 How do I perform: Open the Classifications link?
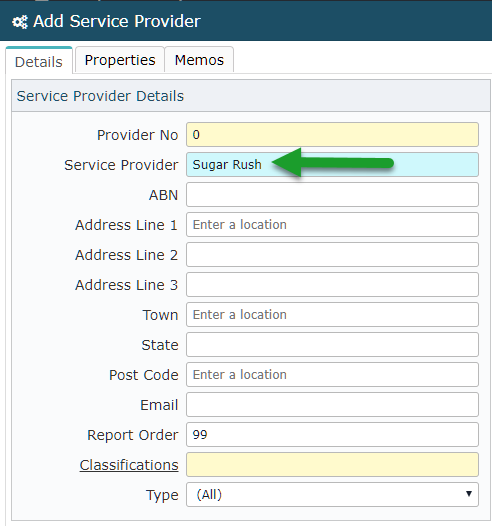[129, 465]
